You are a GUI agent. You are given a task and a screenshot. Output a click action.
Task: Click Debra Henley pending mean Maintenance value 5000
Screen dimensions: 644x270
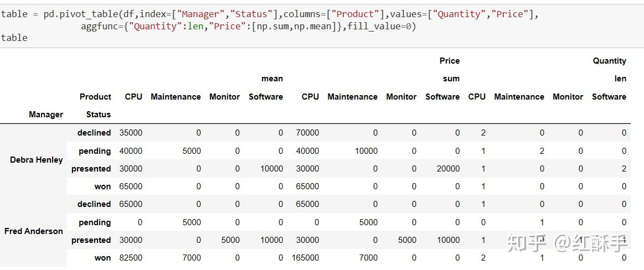pyautogui.click(x=192, y=151)
